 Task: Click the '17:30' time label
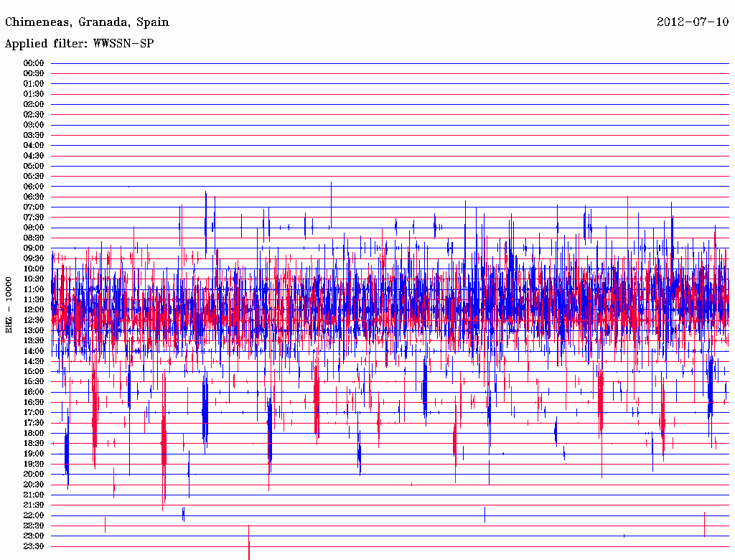(x=33, y=423)
